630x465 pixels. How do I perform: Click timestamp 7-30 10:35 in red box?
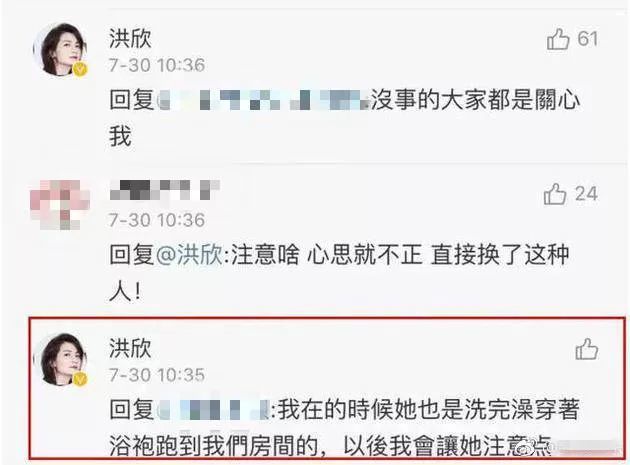point(157,375)
